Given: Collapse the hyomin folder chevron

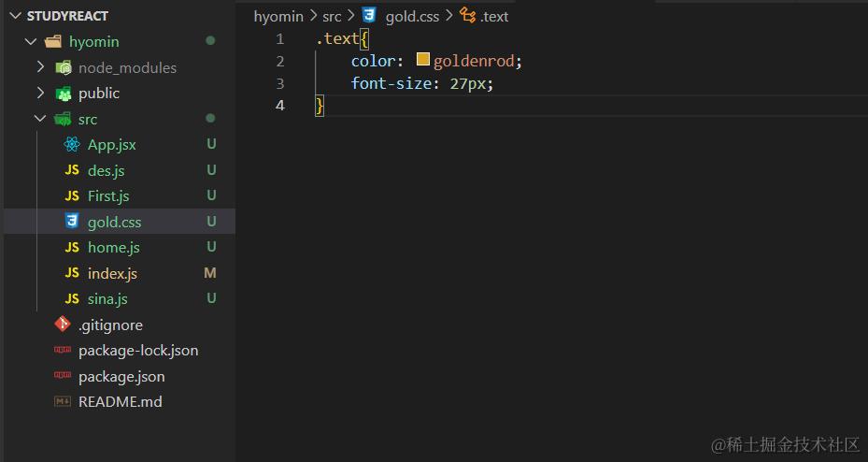Looking at the screenshot, I should (x=31, y=41).
